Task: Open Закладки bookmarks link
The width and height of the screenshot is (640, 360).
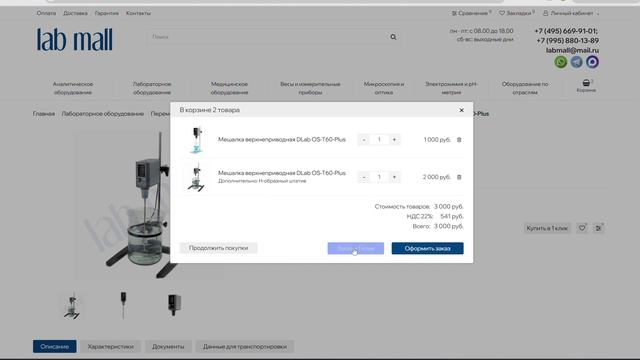Action: pyautogui.click(x=517, y=13)
